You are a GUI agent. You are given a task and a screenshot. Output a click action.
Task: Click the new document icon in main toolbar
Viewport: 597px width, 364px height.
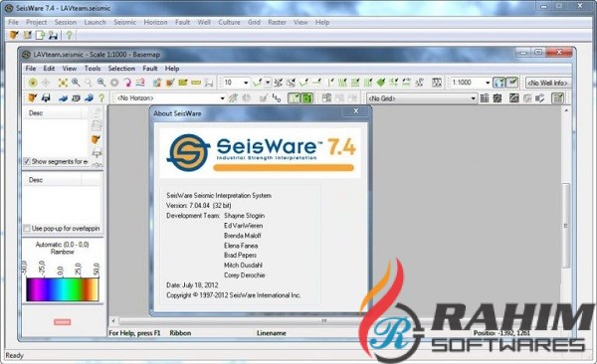[40, 36]
